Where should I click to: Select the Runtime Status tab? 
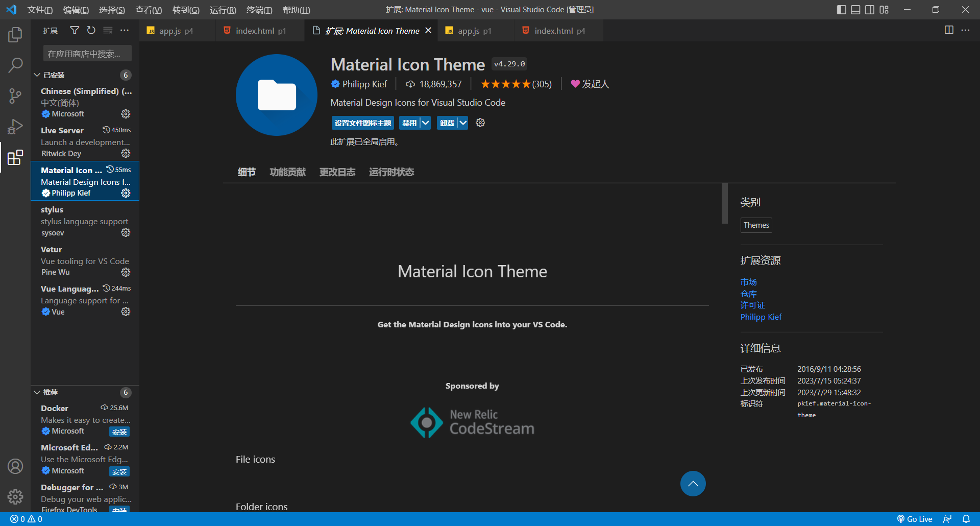click(x=391, y=172)
